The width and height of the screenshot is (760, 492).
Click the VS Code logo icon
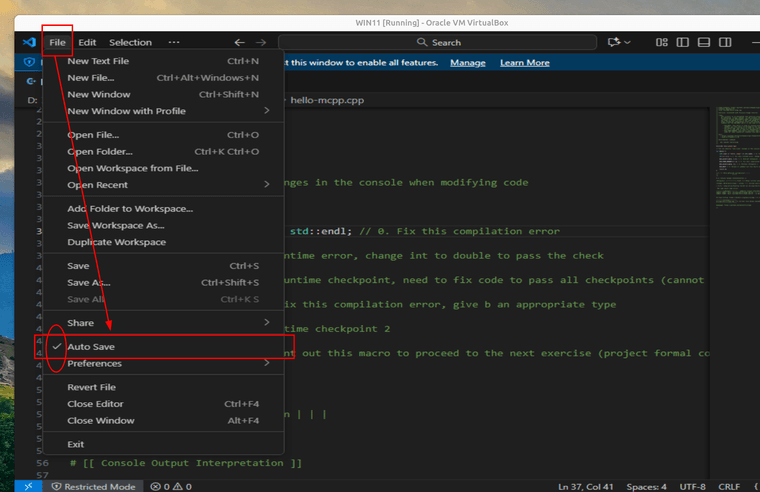point(27,42)
